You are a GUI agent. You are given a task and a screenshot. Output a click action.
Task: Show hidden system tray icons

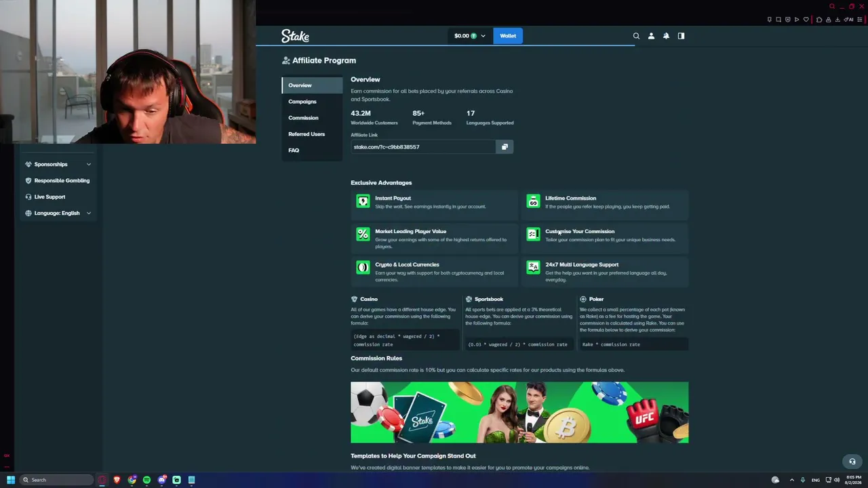coord(791,480)
